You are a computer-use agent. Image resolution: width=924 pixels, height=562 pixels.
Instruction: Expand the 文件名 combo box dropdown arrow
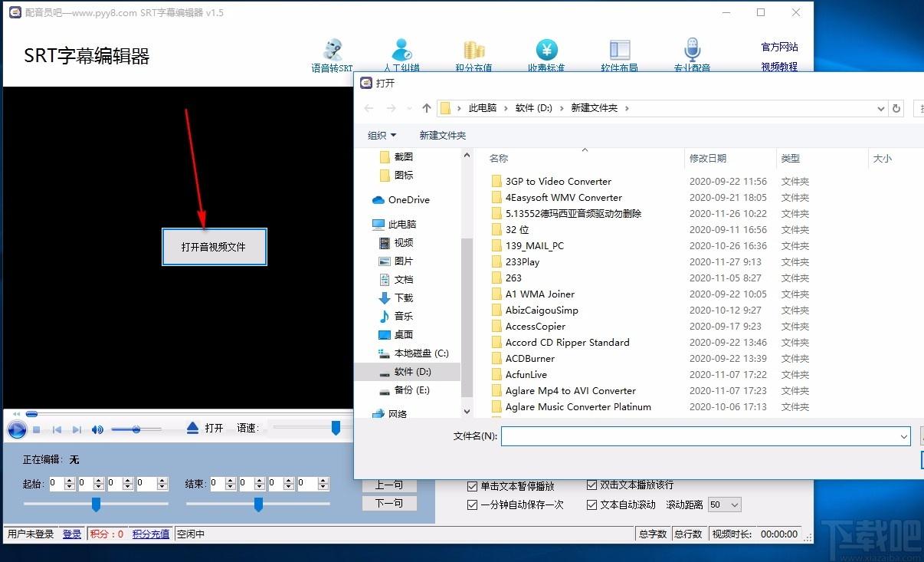click(x=904, y=436)
